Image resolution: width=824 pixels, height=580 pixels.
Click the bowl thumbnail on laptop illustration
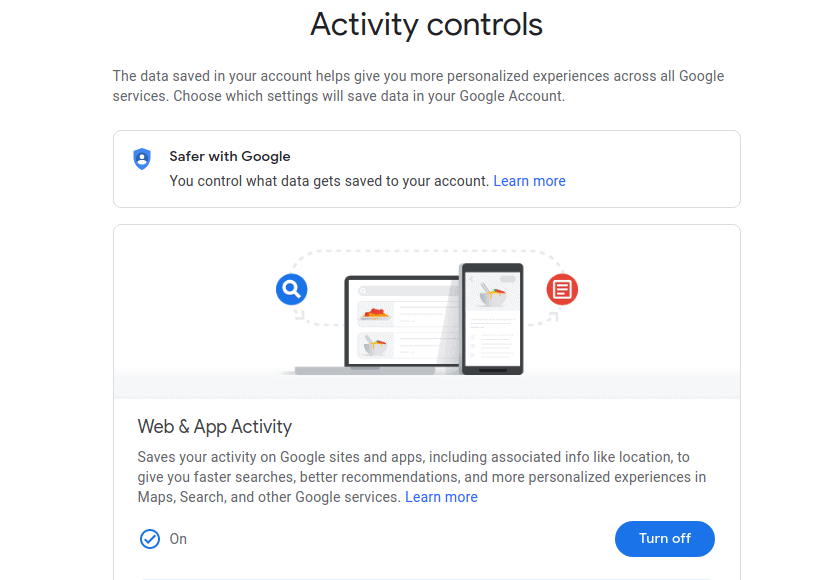pos(375,345)
